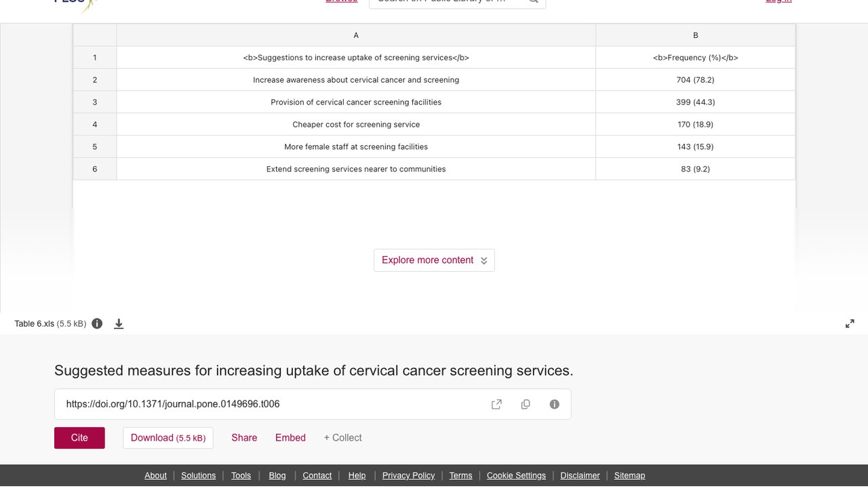Click the value cell '170 (18.9)'

click(695, 125)
